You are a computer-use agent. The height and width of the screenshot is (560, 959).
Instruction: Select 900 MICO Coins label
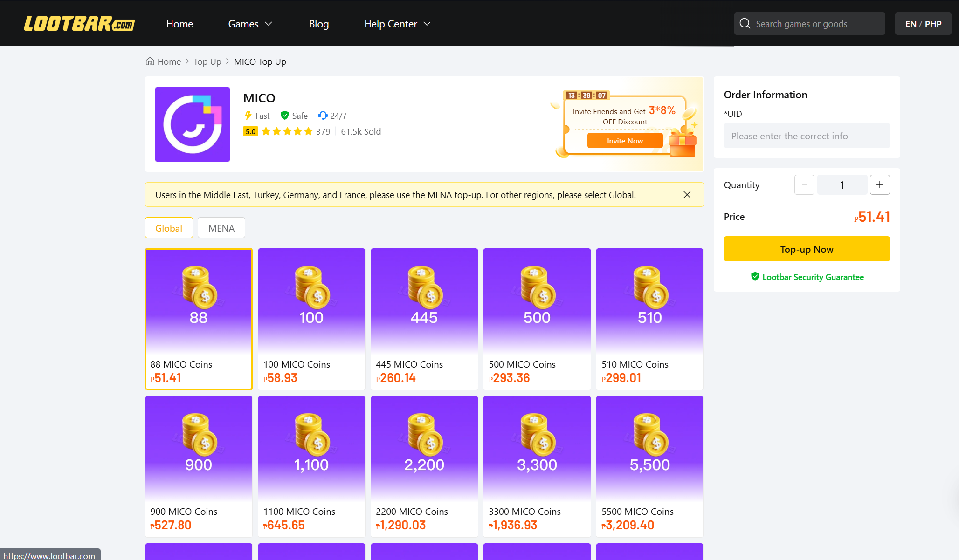click(184, 512)
